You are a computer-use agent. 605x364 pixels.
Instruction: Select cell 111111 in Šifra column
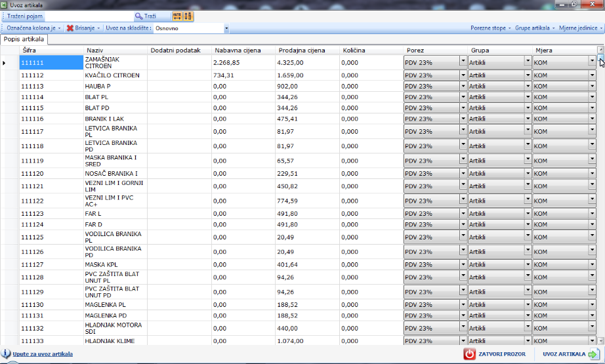coord(51,62)
